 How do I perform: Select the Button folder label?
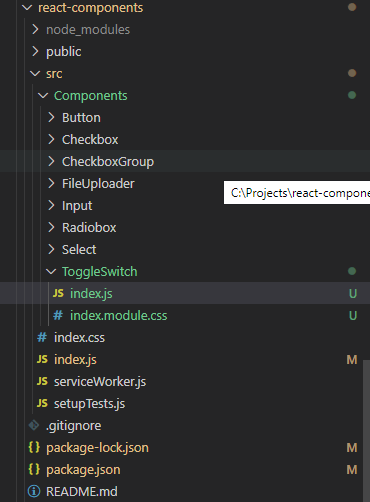point(81,118)
